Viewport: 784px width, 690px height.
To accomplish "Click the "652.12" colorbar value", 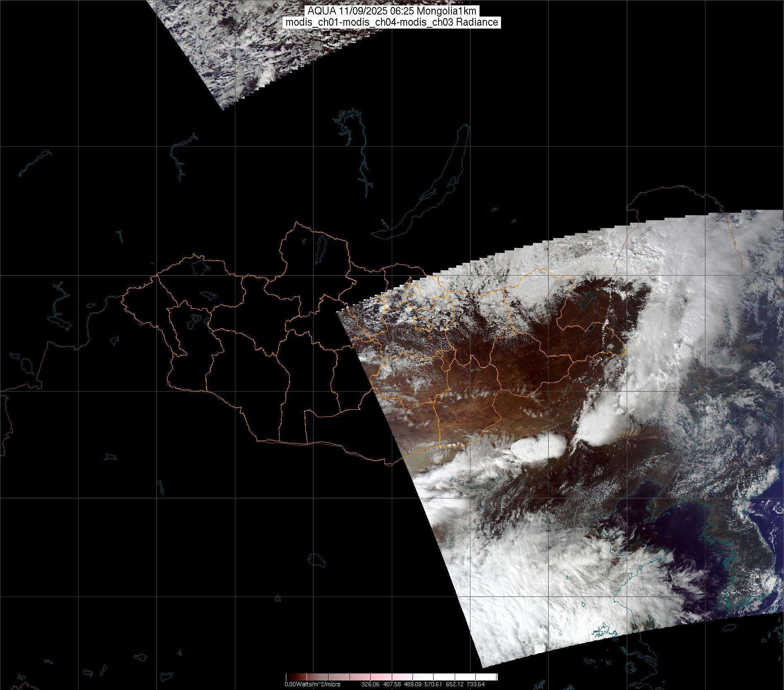I will (454, 684).
